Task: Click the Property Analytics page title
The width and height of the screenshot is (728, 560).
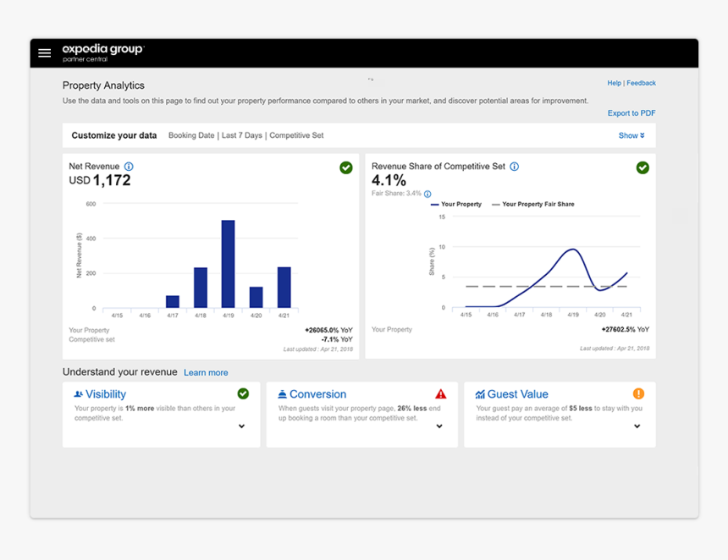Action: click(103, 85)
